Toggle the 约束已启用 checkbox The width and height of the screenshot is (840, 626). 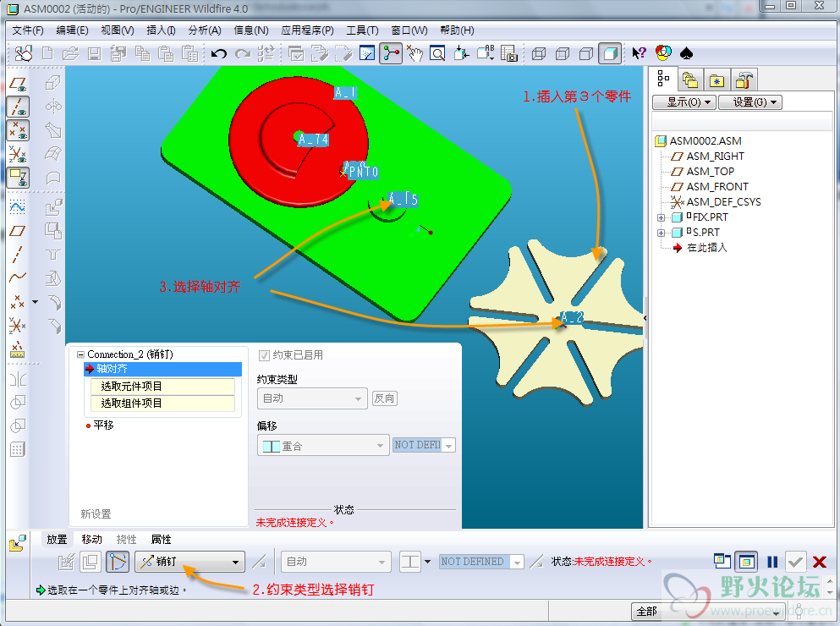264,355
